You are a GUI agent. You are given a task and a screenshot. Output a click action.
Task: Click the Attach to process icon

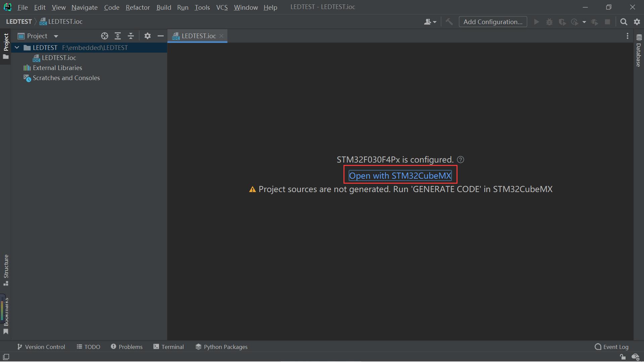595,22
